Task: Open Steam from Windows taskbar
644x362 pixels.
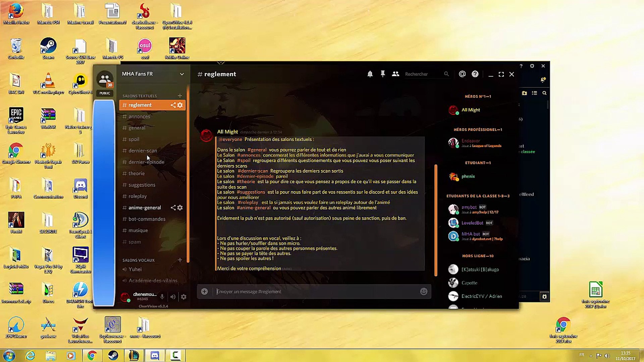Action: click(113, 355)
